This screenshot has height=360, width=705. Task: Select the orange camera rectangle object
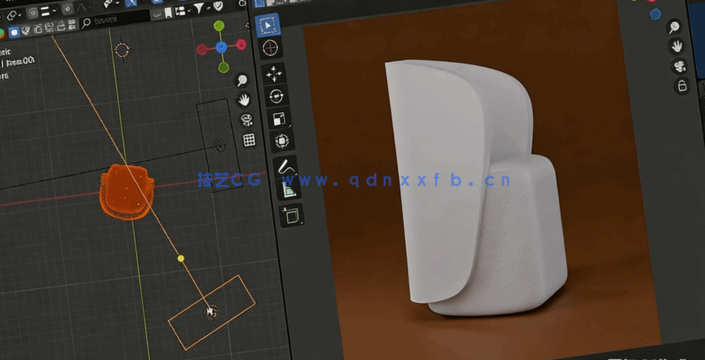pos(212,312)
